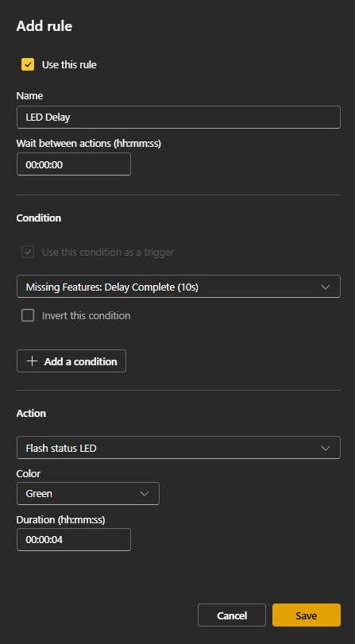Click the Duration field showing 00:00:04
Screen dimensions: 355x644
click(74, 539)
